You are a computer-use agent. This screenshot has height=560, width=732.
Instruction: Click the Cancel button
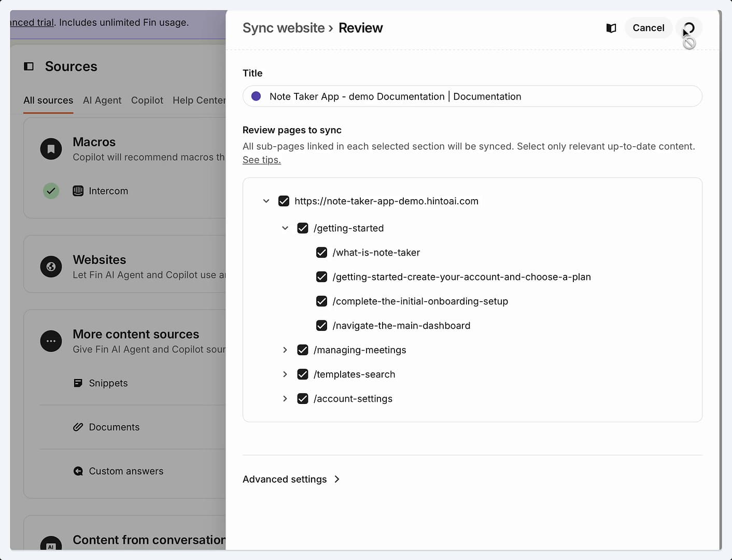pos(649,28)
